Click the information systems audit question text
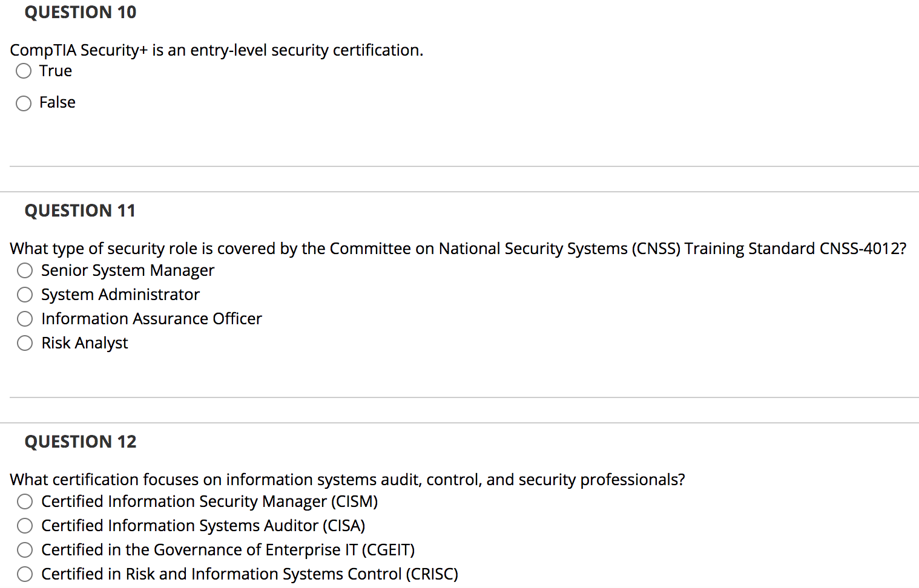The height and width of the screenshot is (588, 919). [x=347, y=480]
